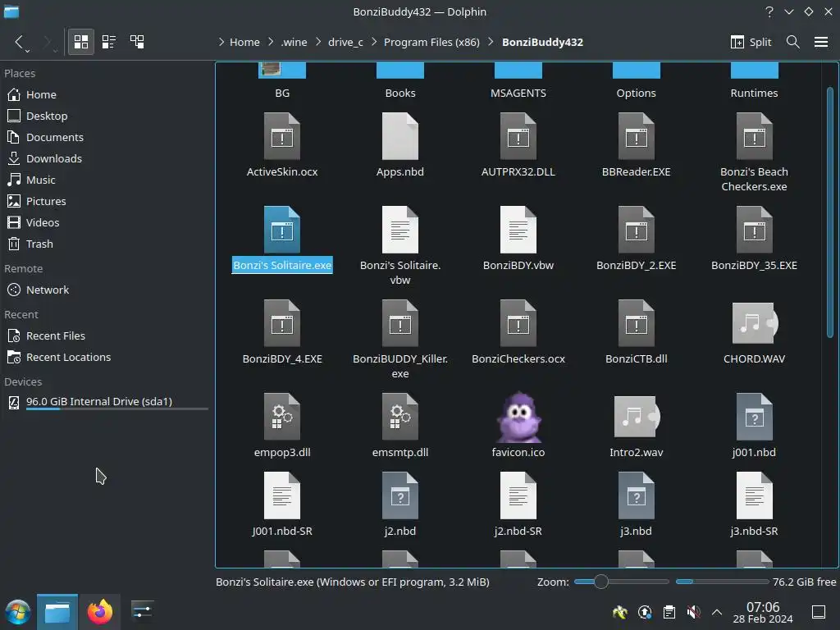Image resolution: width=840 pixels, height=630 pixels.
Task: Adjust the Zoom slider handle
Action: [x=601, y=582]
